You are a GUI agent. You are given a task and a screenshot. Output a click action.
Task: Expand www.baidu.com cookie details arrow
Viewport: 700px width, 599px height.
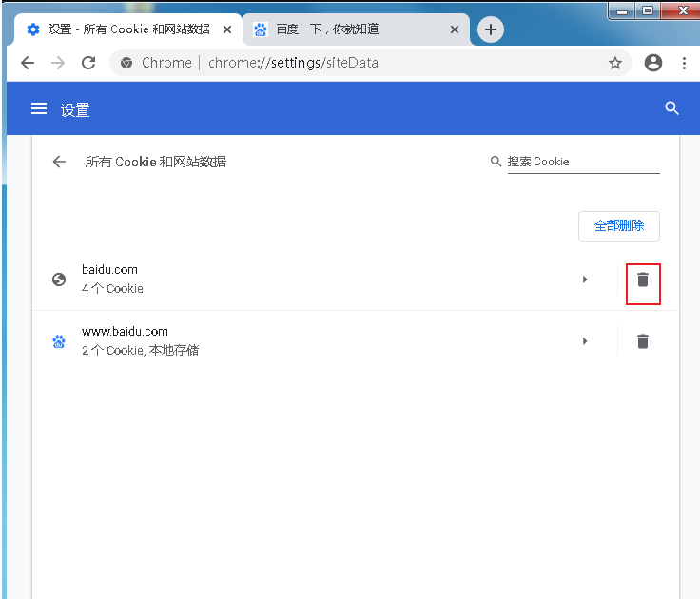point(585,341)
